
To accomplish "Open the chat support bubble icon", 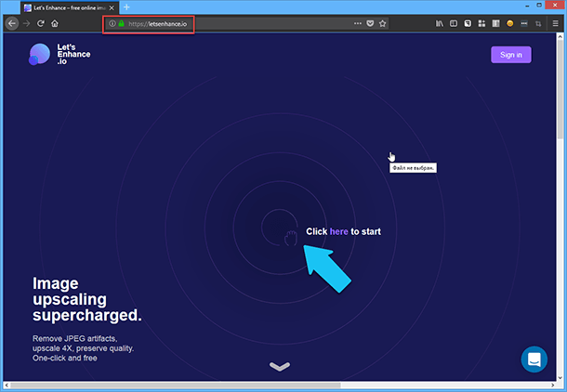I will tap(534, 359).
